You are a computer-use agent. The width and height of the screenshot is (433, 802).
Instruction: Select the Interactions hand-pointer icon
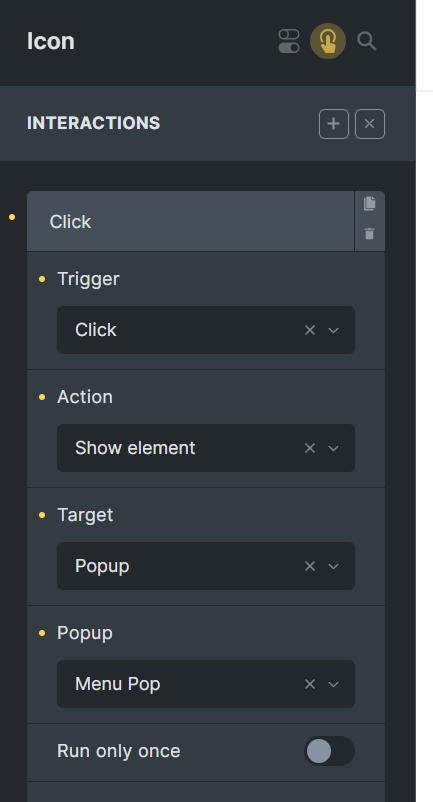pyautogui.click(x=328, y=41)
